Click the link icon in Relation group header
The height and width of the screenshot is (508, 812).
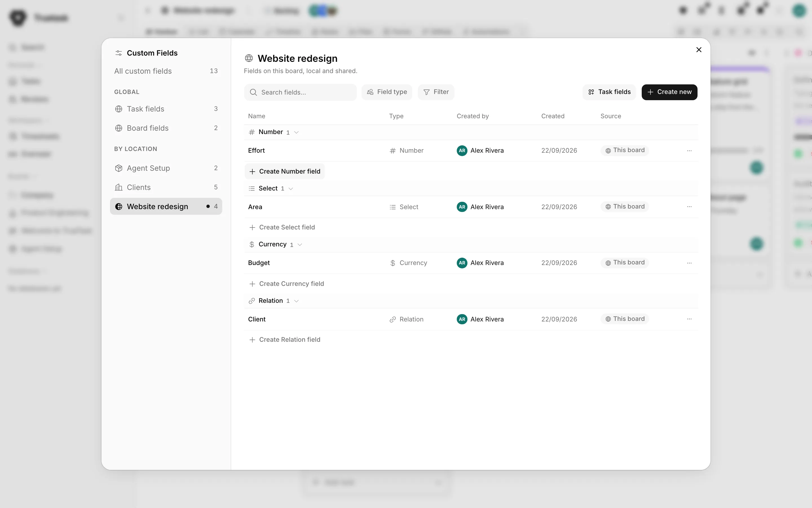(252, 301)
